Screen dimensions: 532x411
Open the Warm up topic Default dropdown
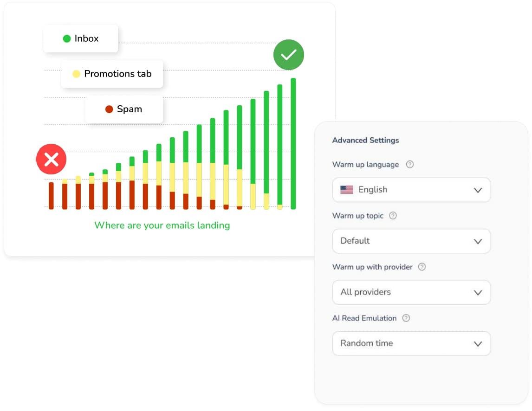tap(411, 241)
